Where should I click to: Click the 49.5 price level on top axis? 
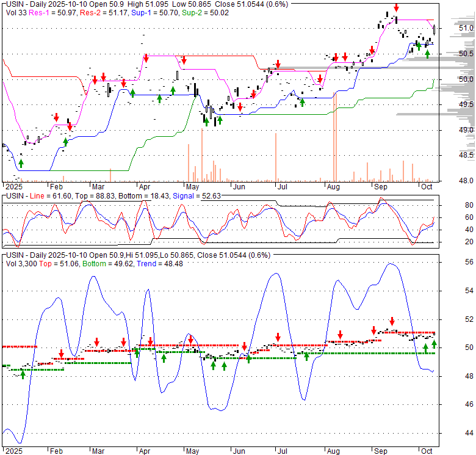pyautogui.click(x=467, y=104)
